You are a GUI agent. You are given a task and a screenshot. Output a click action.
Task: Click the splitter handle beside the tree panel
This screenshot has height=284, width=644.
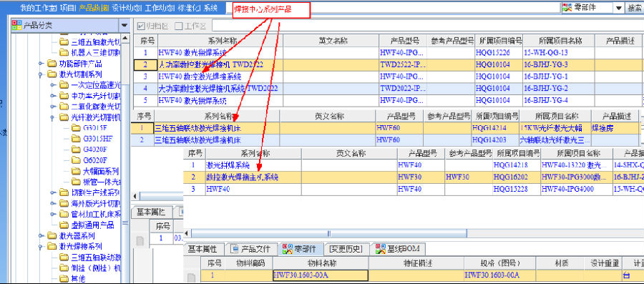tap(126, 223)
